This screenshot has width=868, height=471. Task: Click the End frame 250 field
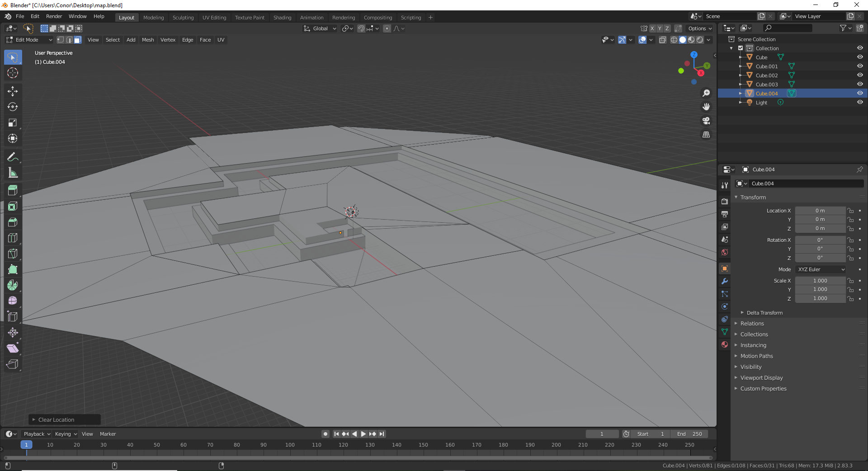tap(689, 434)
